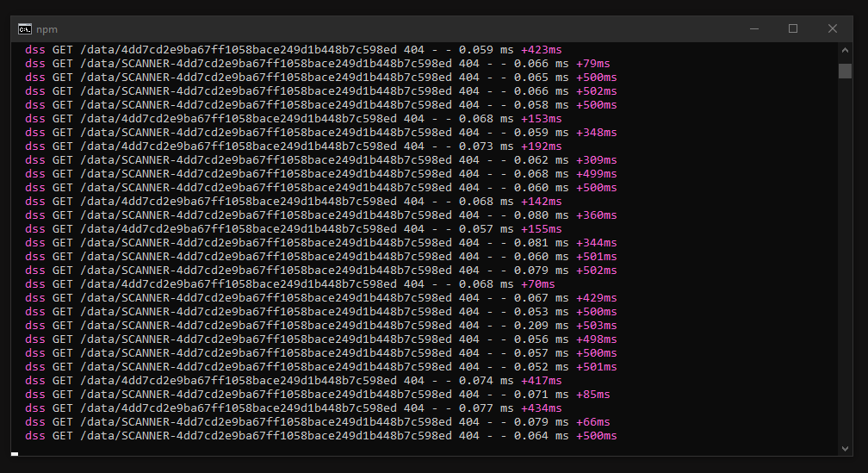Image resolution: width=868 pixels, height=473 pixels.
Task: Click the scrollbar up arrow
Action: (x=845, y=50)
